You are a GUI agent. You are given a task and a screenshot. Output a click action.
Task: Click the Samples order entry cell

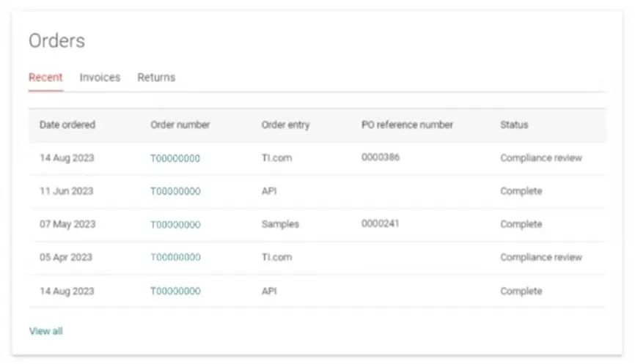click(x=280, y=224)
